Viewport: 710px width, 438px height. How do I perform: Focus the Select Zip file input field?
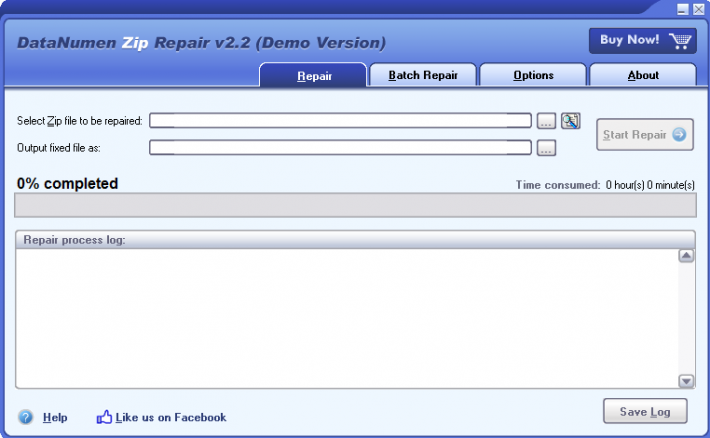[x=340, y=120]
